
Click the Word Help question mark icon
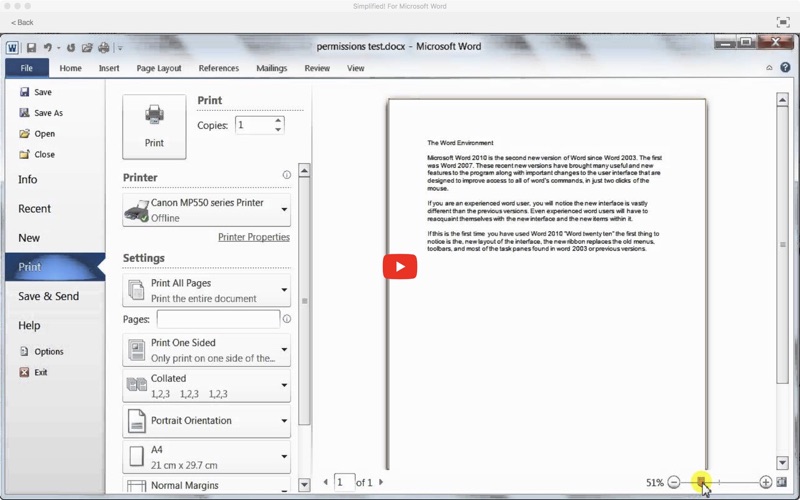click(x=785, y=67)
